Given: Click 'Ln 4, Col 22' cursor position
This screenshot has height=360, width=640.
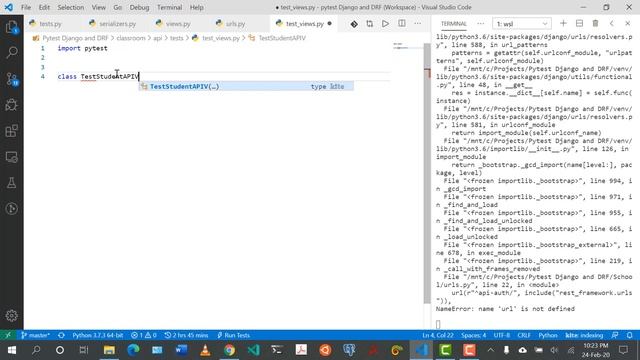Looking at the screenshot, I should (438, 335).
